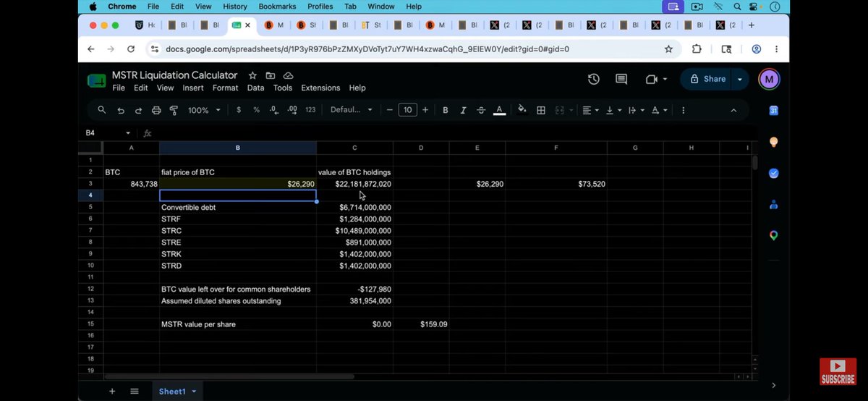The height and width of the screenshot is (401, 868).
Task: Open the Insert menu
Action: tap(193, 88)
